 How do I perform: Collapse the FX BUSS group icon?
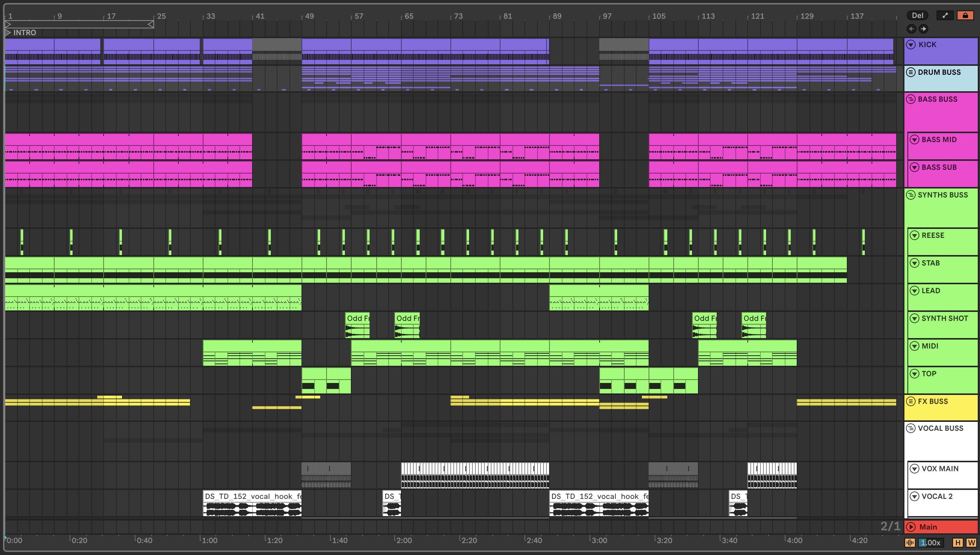click(x=911, y=401)
